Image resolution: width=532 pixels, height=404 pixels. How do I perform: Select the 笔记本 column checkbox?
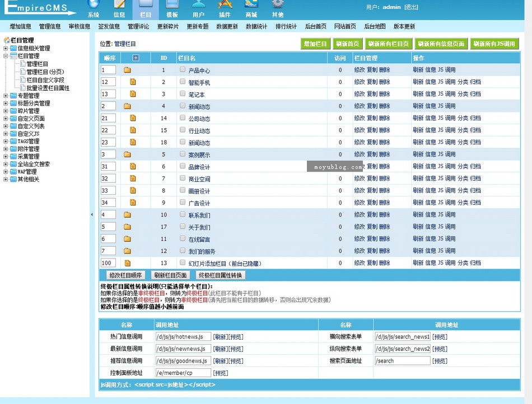click(x=183, y=93)
